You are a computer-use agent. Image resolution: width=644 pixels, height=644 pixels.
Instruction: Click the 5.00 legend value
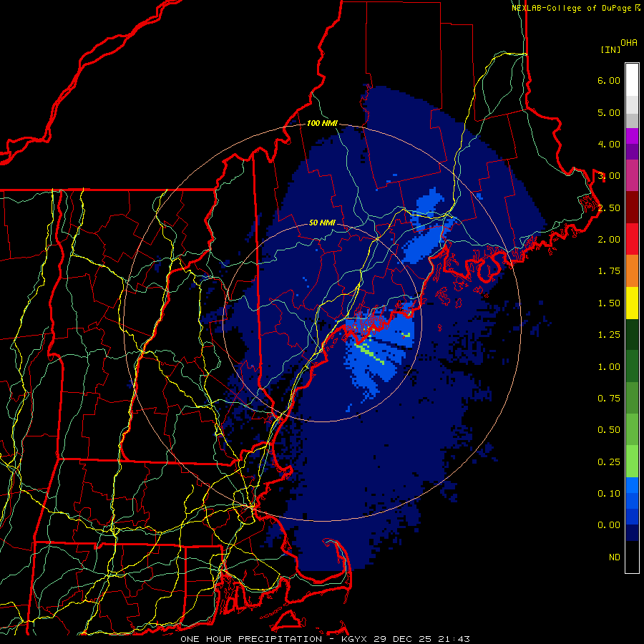(609, 112)
